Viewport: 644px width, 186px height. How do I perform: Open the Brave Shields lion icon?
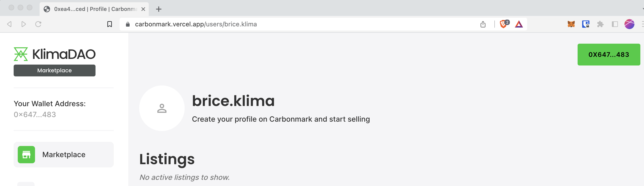point(503,24)
